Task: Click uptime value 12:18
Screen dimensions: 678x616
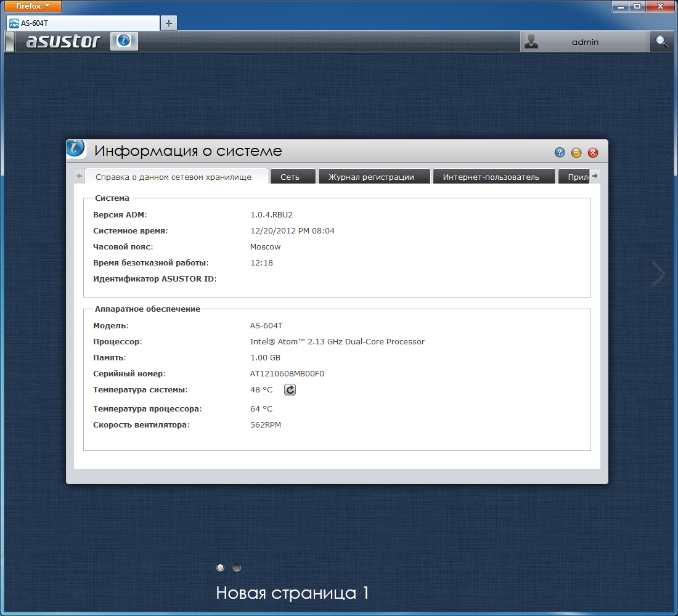Action: tap(261, 262)
